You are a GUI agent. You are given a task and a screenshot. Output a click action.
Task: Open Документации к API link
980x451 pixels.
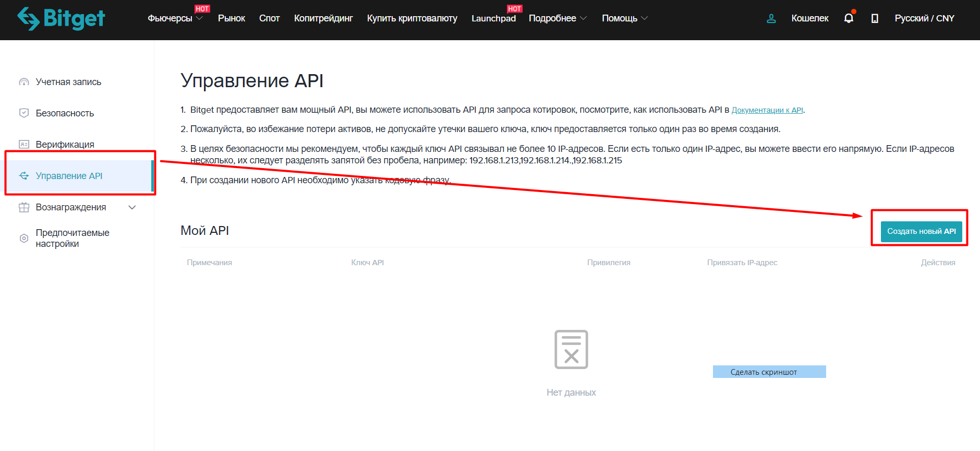point(767,110)
